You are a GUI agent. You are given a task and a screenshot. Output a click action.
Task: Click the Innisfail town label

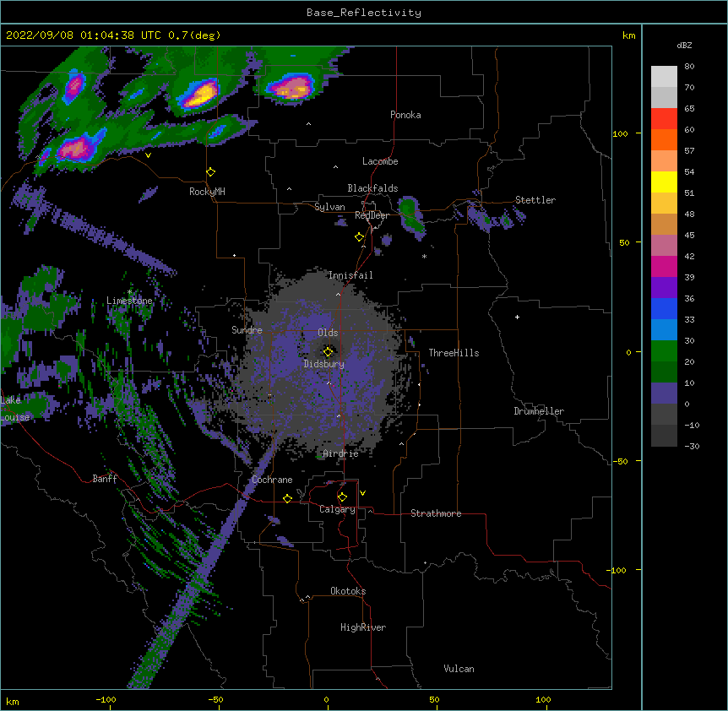tap(350, 275)
